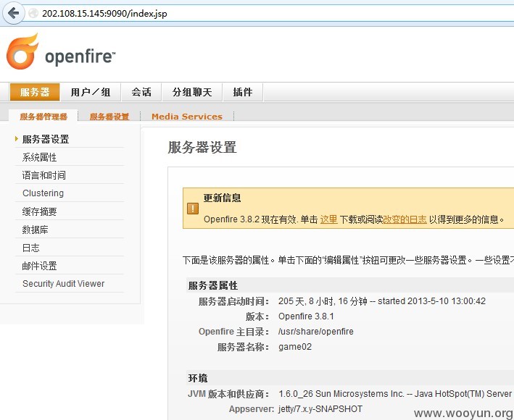The image size is (514, 420).
Task: Select the 插件 tab
Action: click(x=243, y=92)
